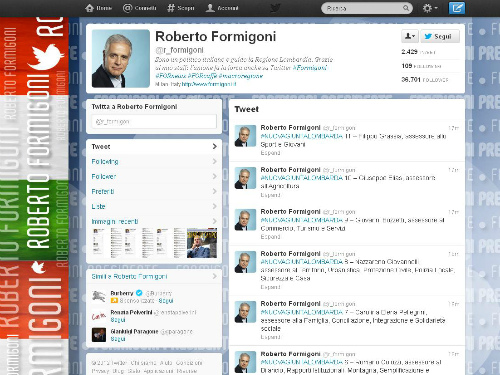
Task: Open the Follower list in sidebar
Action: [x=154, y=177]
